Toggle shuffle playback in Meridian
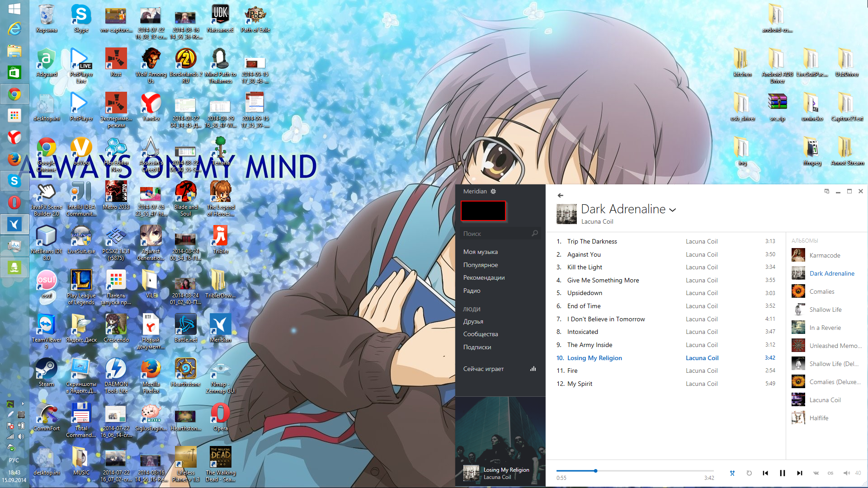Image resolution: width=868 pixels, height=488 pixels. pos(732,473)
